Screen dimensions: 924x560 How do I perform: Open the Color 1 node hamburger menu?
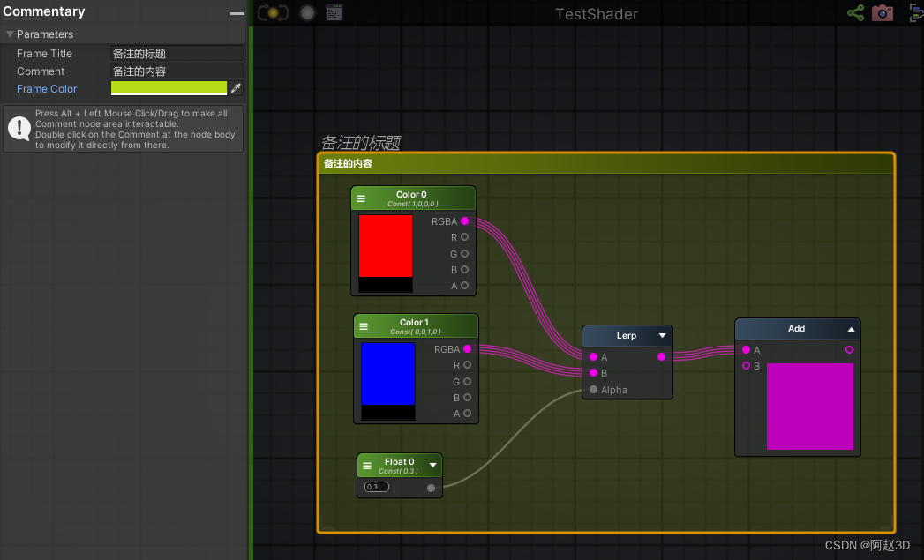click(364, 327)
